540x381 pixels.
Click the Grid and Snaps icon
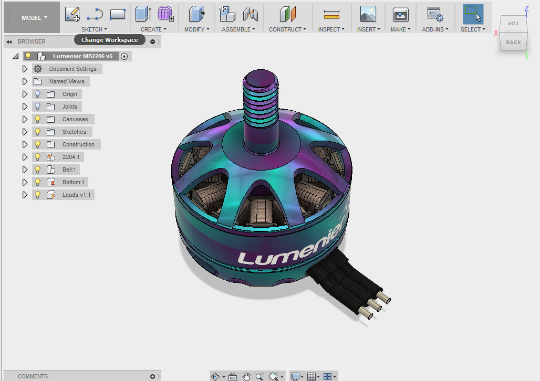pyautogui.click(x=311, y=377)
